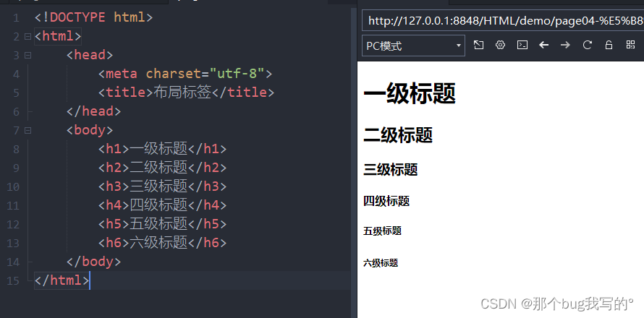
Task: Open the PC模式 device mode dropdown
Action: click(x=413, y=46)
